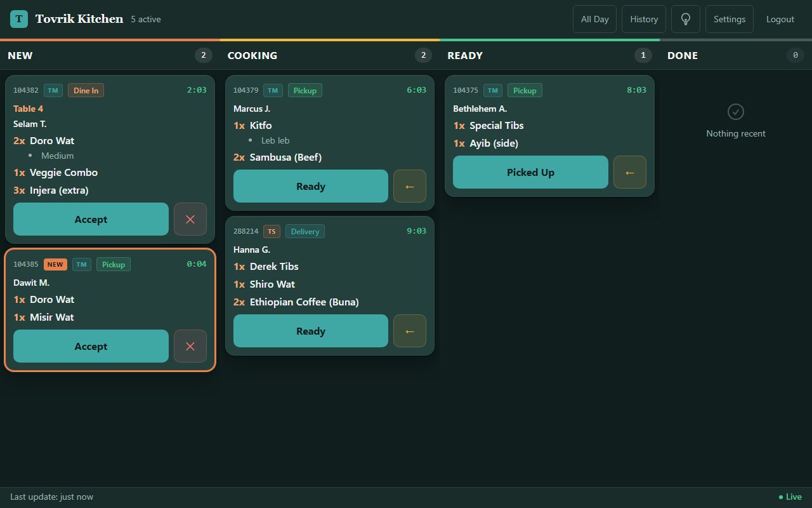Open Settings
The image size is (812, 508).
(x=730, y=19)
